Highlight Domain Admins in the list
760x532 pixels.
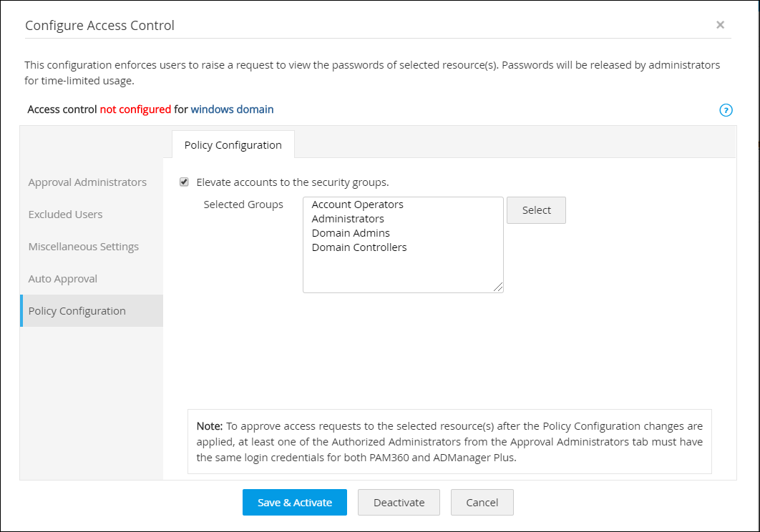(351, 232)
